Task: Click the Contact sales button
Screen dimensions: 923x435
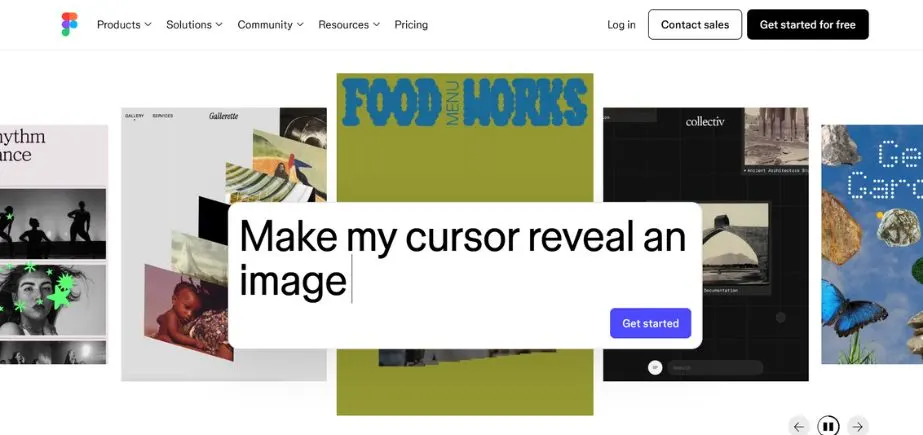Action: pos(695,25)
